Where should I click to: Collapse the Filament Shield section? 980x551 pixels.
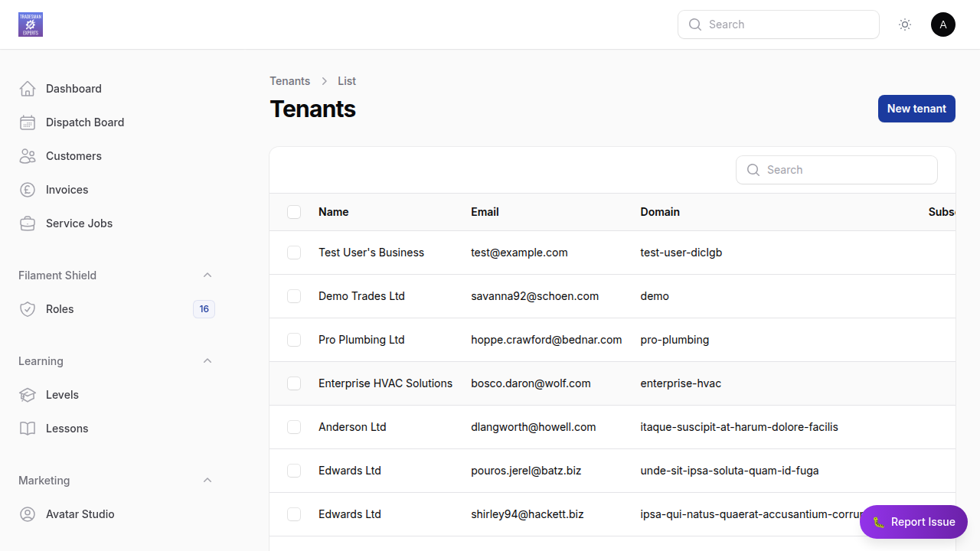point(207,275)
